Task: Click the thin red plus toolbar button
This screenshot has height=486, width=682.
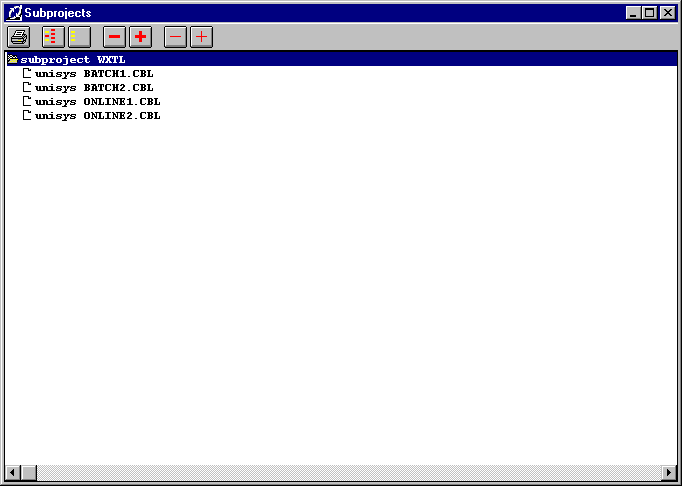Action: point(201,37)
